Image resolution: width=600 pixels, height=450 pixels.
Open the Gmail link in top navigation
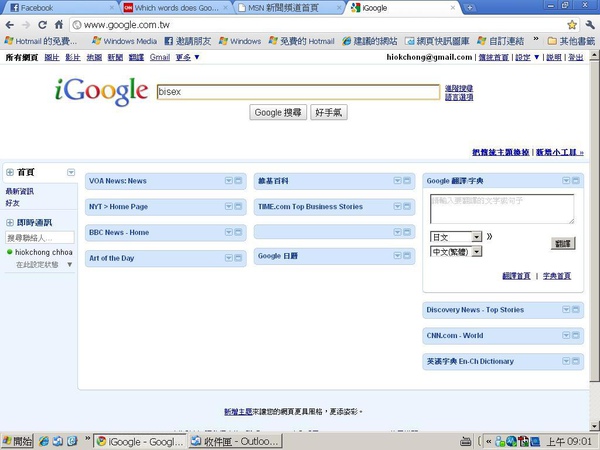(x=160, y=57)
